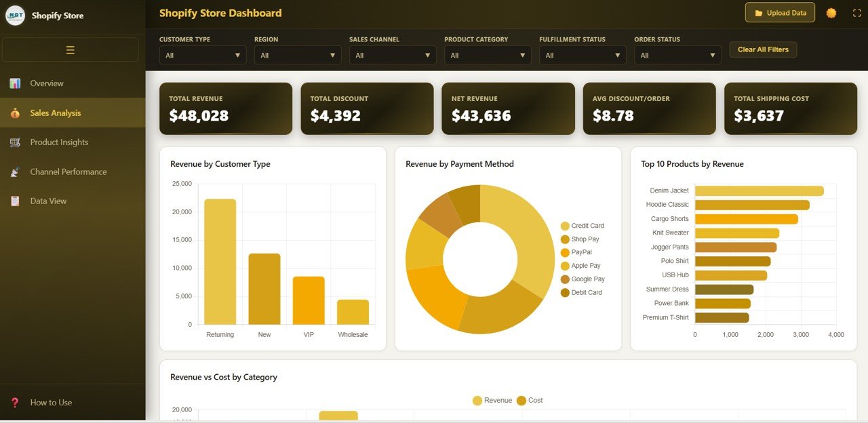Open Data View using its clipboard icon

(x=15, y=201)
